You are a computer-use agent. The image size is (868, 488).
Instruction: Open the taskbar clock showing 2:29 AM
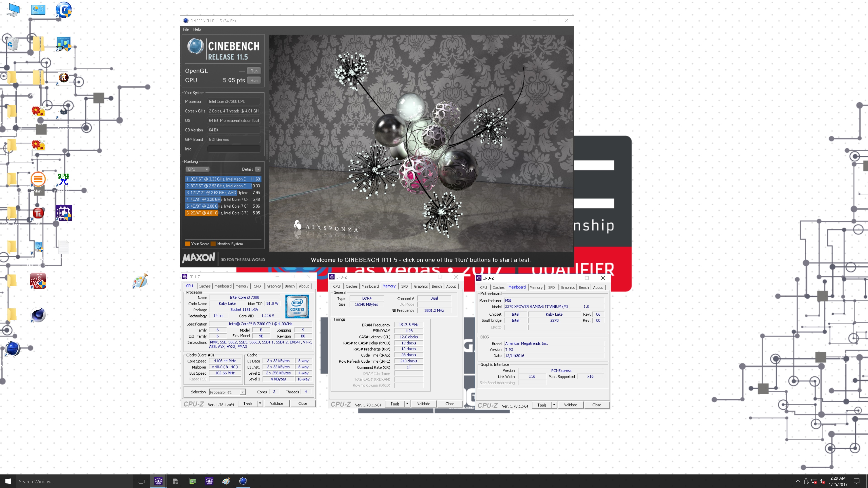click(838, 481)
